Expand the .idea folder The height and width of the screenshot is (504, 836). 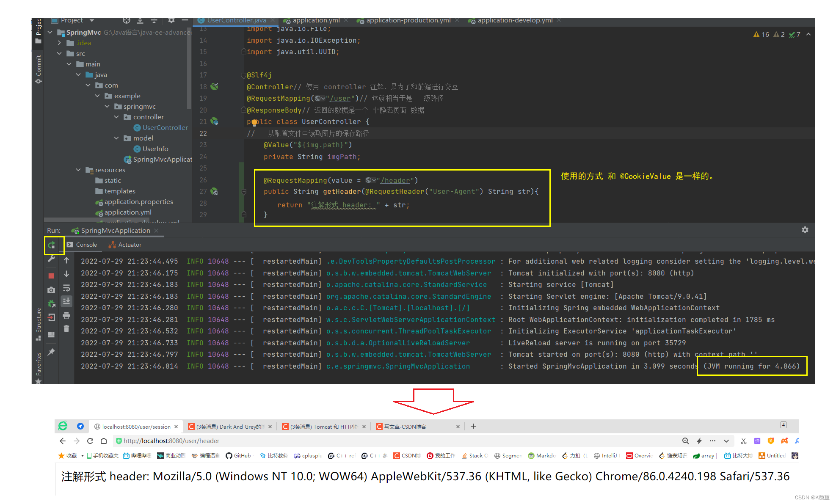pos(60,43)
